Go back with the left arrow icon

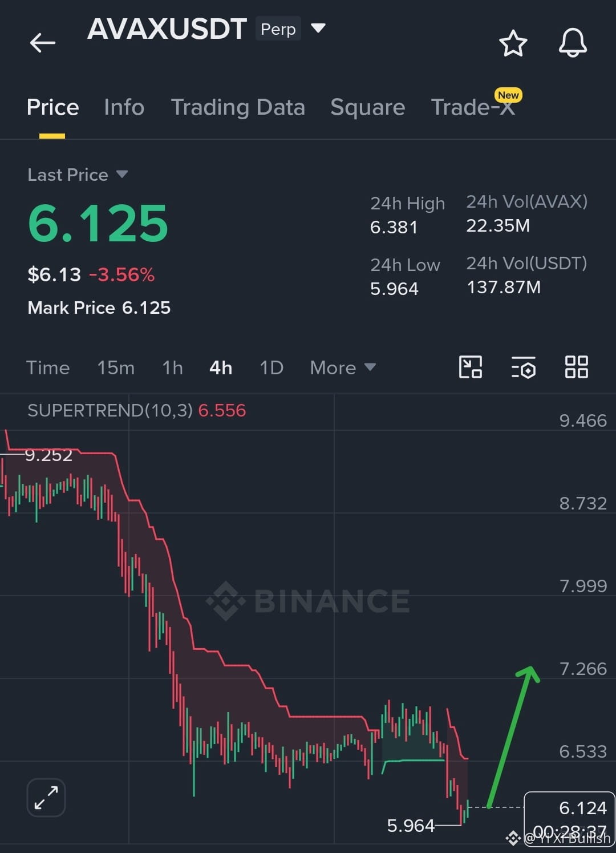43,43
